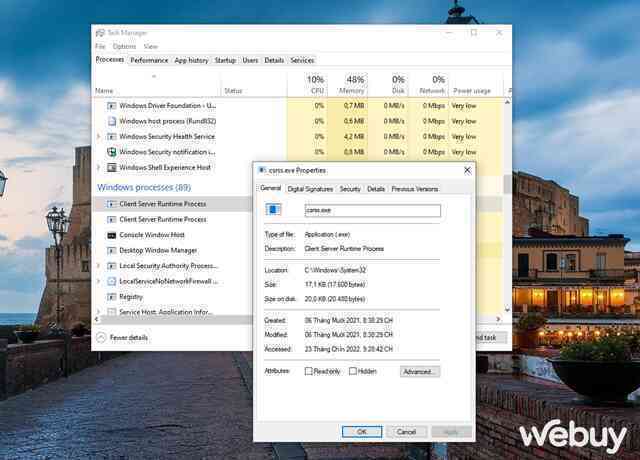Open the Digital Signatures tab in Properties
This screenshot has height=460, width=640.
[x=310, y=189]
